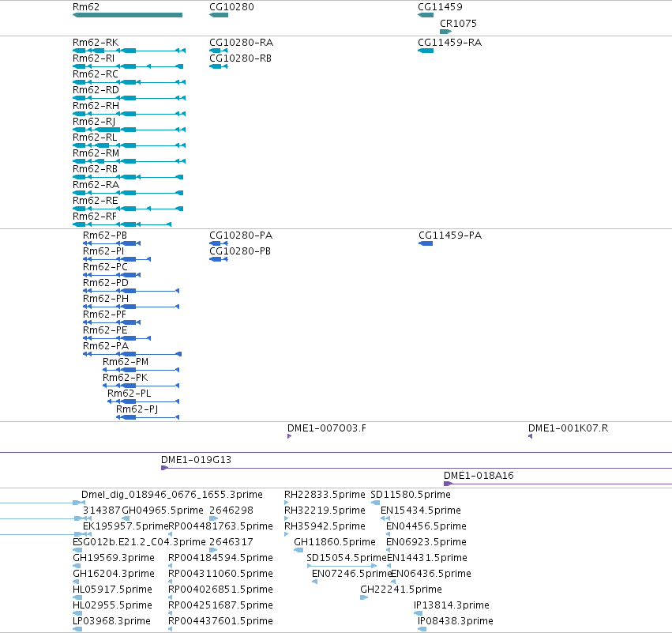Open the EN15434.5prime EST label
Image resolution: width=672 pixels, height=633 pixels.
[421, 511]
